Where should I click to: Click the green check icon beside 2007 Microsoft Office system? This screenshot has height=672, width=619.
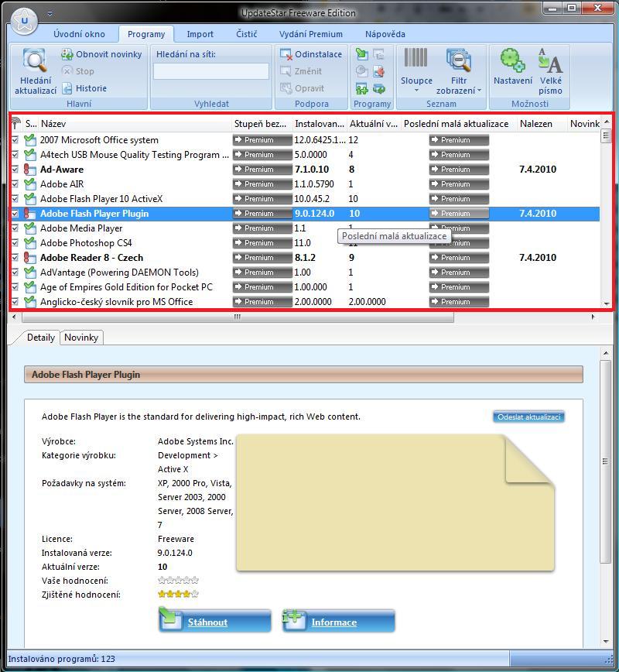coord(29,139)
